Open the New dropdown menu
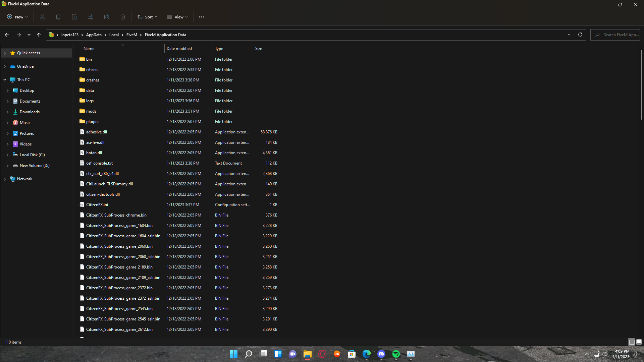Viewport: 644px width, 362px height. (17, 17)
